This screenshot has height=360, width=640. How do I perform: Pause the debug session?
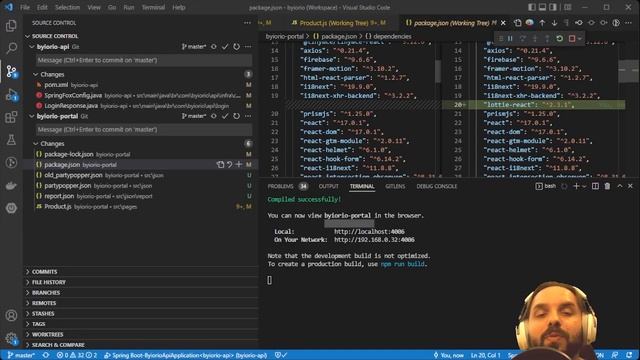pyautogui.click(x=510, y=38)
